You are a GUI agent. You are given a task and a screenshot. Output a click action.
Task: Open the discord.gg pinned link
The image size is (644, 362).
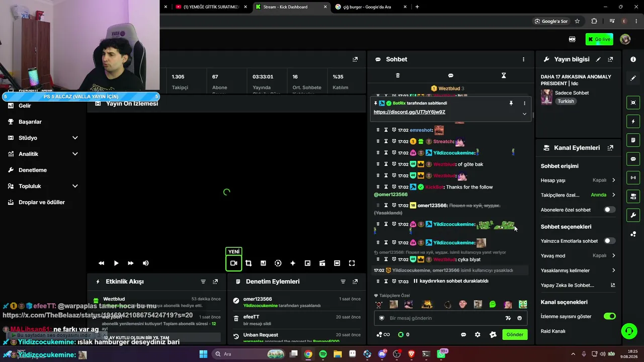point(410,112)
